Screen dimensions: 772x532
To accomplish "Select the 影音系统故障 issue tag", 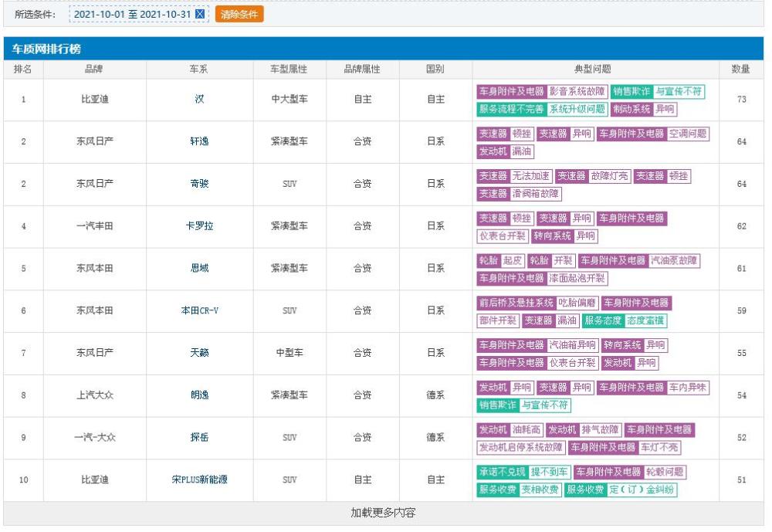I will tap(577, 92).
